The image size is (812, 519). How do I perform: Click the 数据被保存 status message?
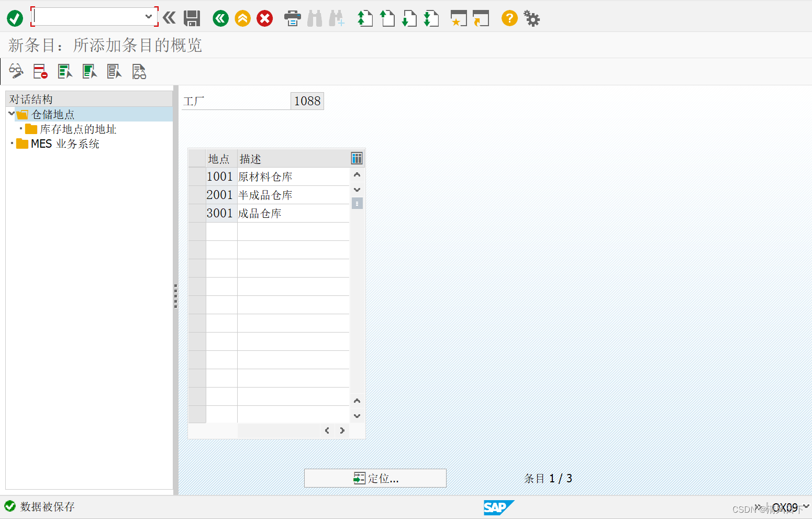[x=47, y=506]
